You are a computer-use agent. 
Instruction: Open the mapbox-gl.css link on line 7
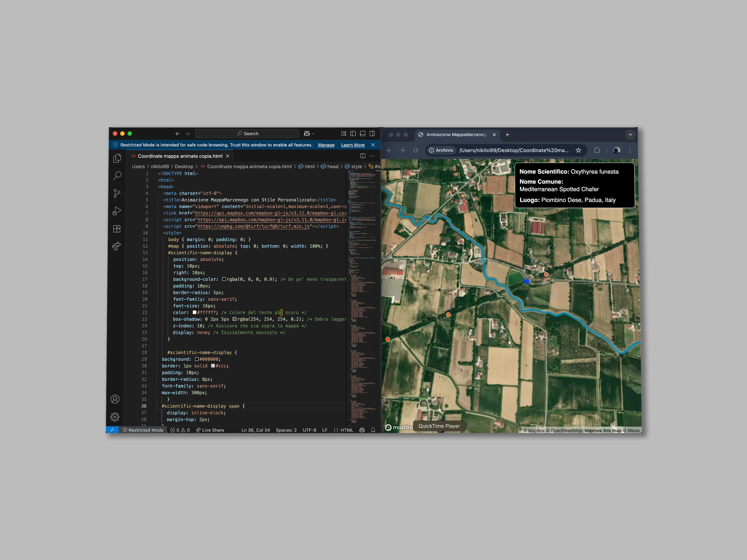[271, 213]
